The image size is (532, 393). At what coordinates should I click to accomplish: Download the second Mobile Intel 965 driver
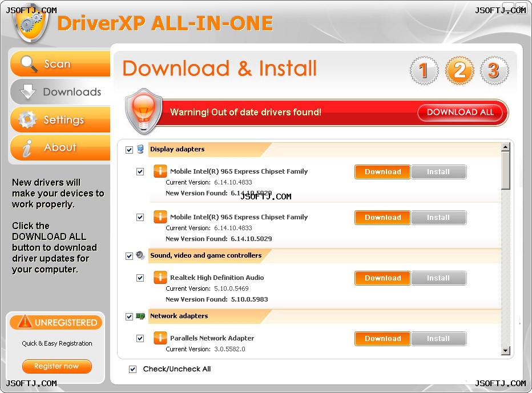click(x=382, y=218)
